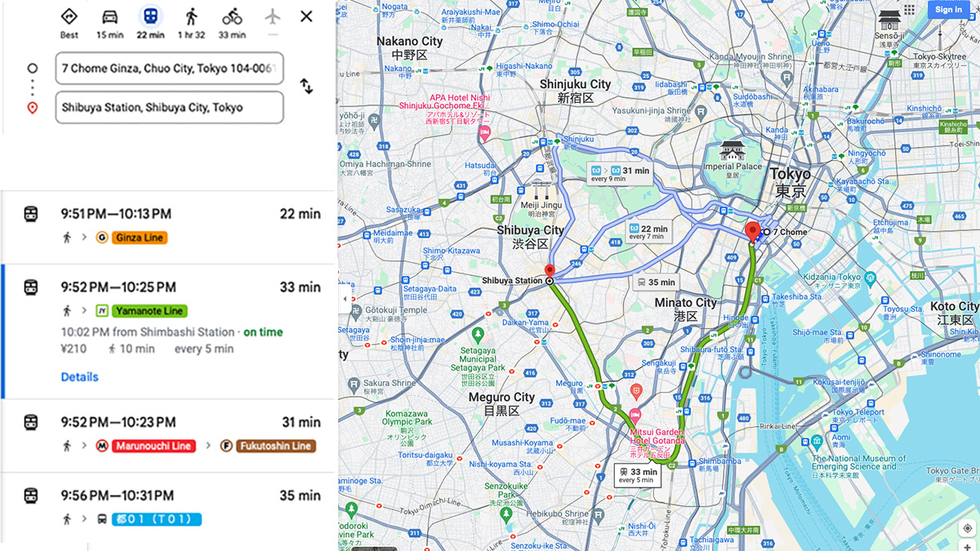Select the 9:56 PM bus route option

coord(168,507)
